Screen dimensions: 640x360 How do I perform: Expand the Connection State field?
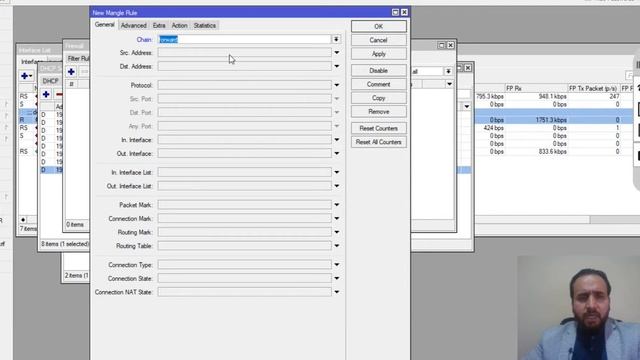pyautogui.click(x=337, y=278)
